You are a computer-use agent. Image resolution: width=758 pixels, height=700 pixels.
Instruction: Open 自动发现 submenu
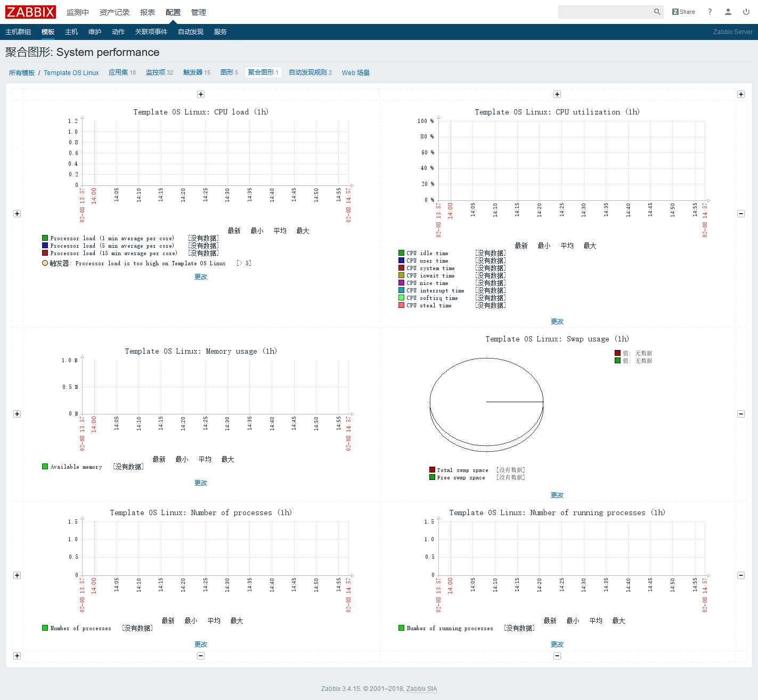(191, 32)
